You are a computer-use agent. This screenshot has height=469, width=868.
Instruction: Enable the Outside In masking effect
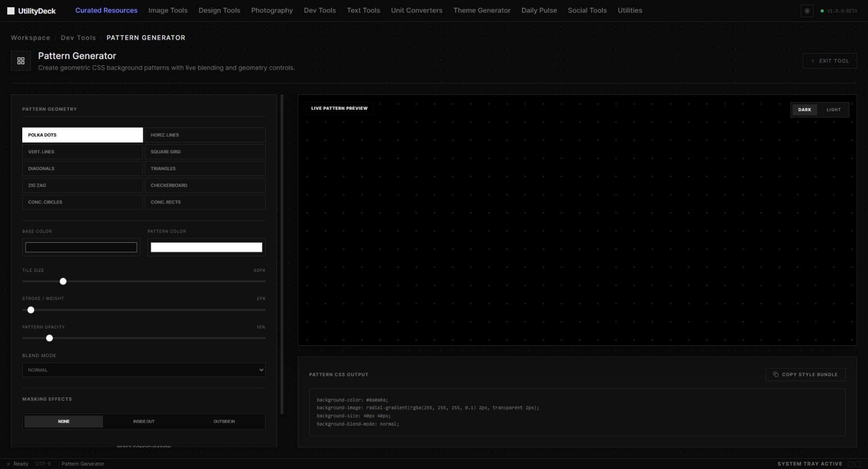(x=224, y=421)
